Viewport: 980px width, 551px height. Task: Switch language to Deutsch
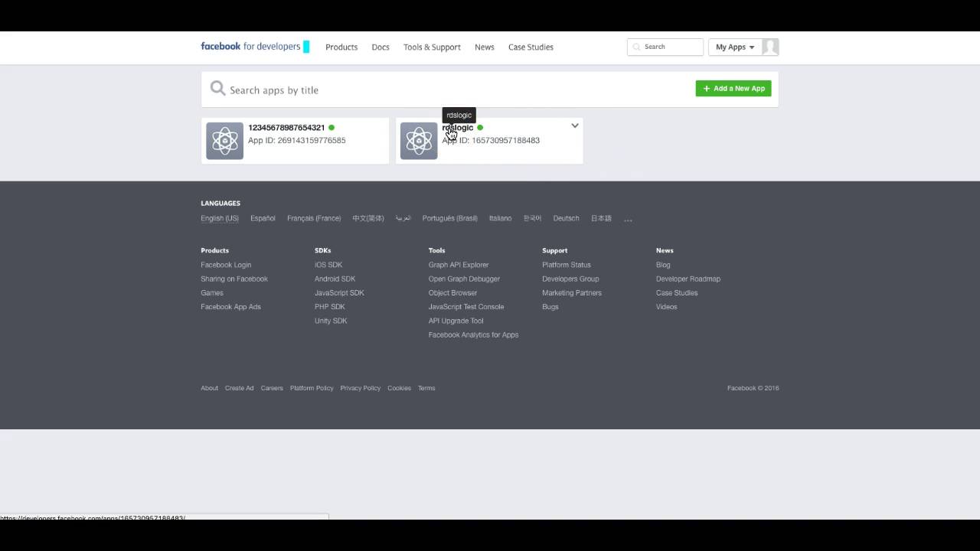[567, 218]
